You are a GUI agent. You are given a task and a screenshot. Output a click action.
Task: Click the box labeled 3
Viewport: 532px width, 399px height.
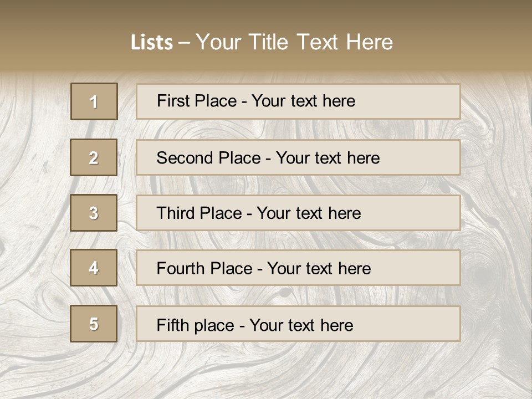coord(94,213)
